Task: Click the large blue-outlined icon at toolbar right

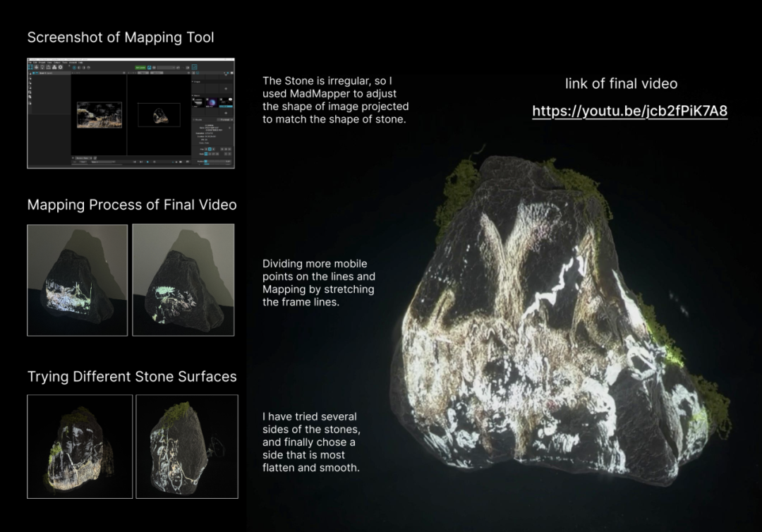Action: (x=195, y=68)
